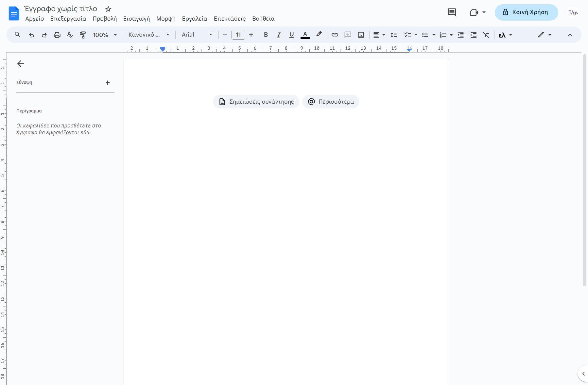Screen dimensions: 588x385
Task: Open the comment history icon
Action: (x=452, y=12)
